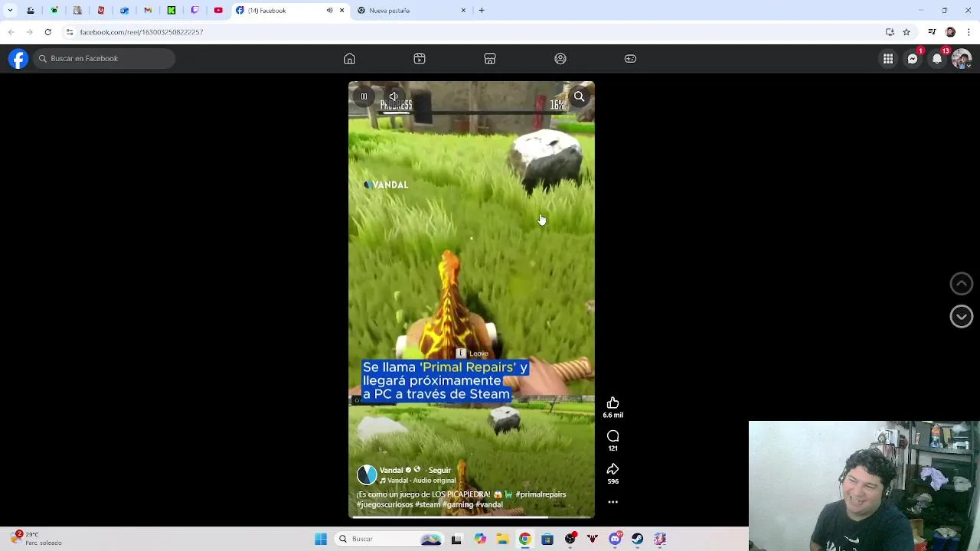The image size is (980, 551).
Task: Bookmark this page with the star
Action: [x=906, y=32]
